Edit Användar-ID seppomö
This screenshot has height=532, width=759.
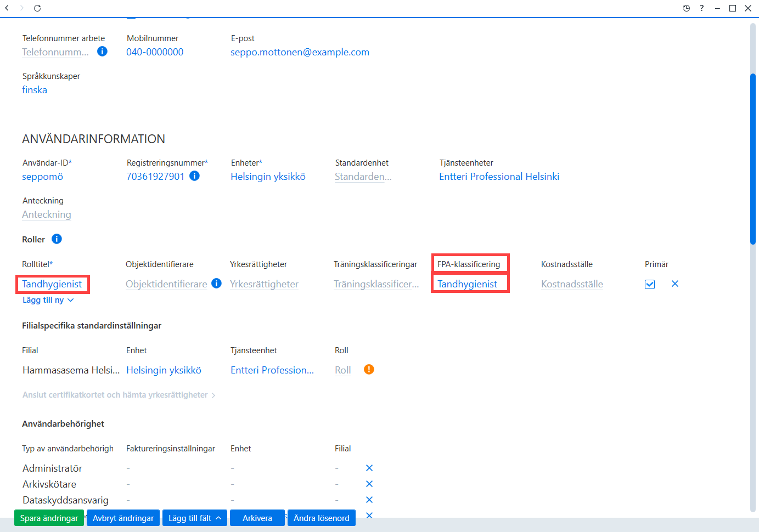point(42,177)
